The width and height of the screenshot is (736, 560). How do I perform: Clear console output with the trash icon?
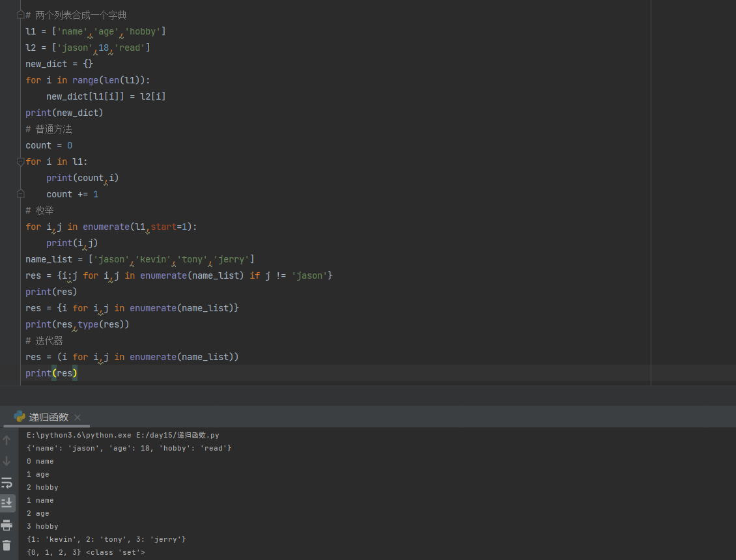click(7, 546)
